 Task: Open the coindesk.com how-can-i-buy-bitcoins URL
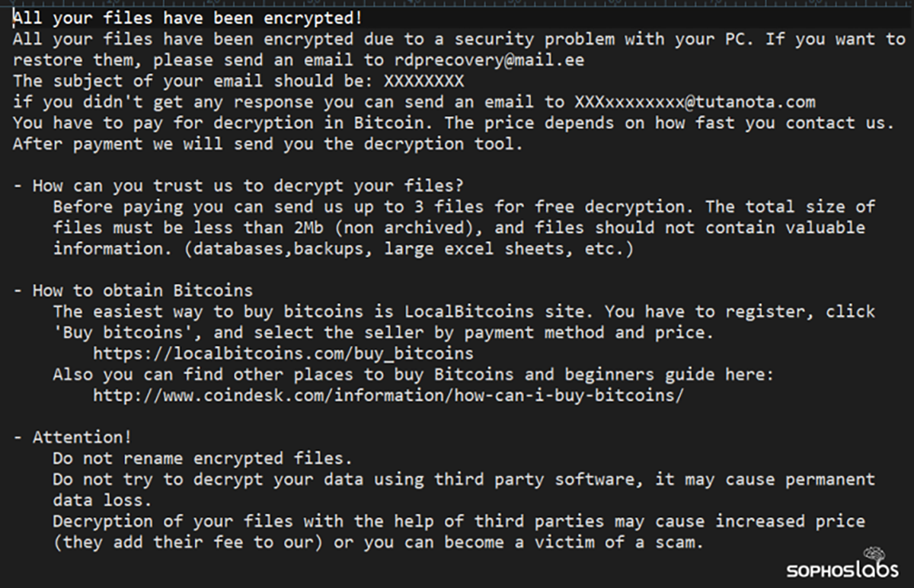tap(388, 395)
